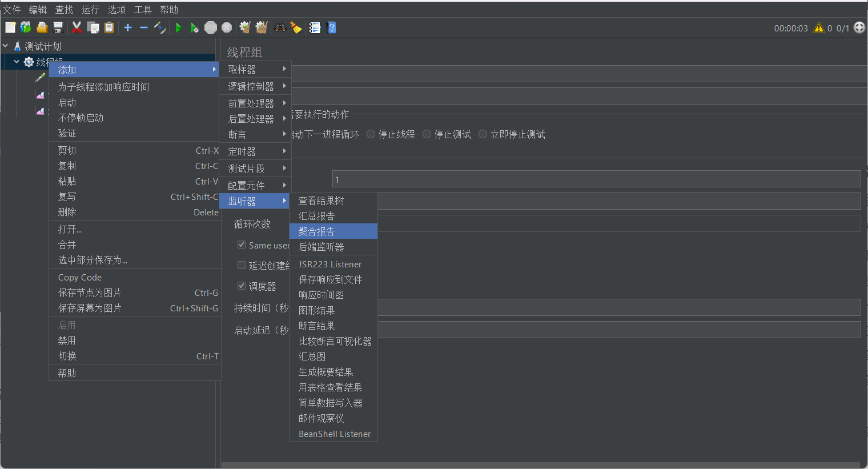Screen dimensions: 868x469
Task: Click the warning triangle log icon
Action: [819, 27]
